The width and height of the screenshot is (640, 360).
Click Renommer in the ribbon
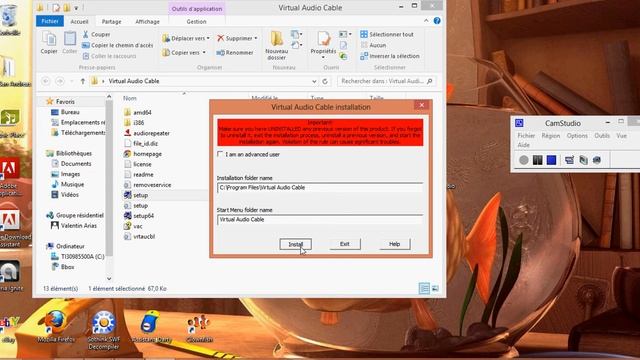[x=235, y=53]
